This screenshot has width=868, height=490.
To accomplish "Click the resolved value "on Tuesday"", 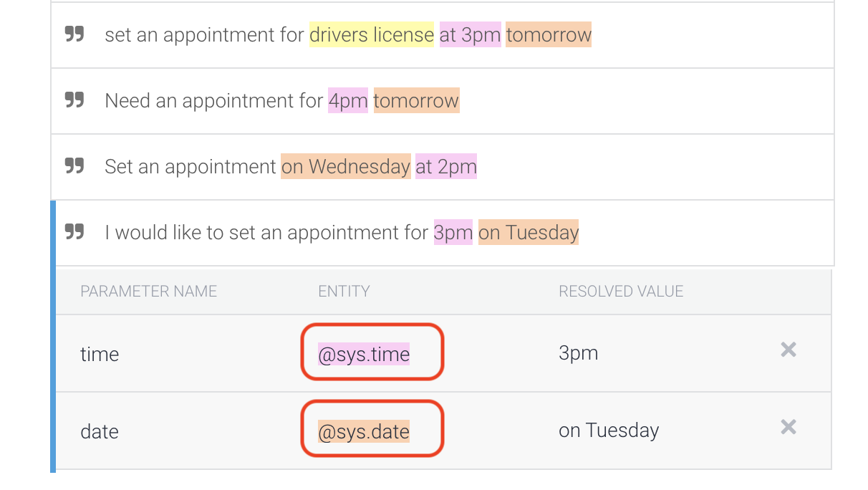I will point(609,431).
